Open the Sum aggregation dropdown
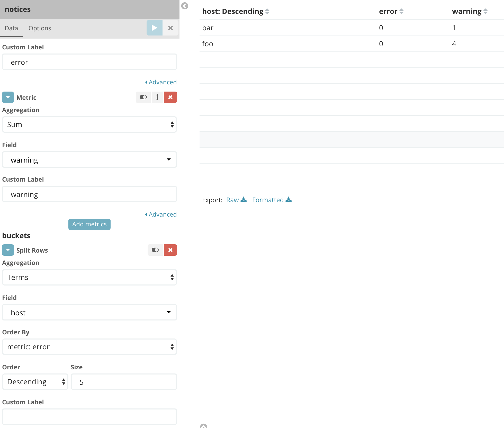The height and width of the screenshot is (428, 504). point(89,125)
